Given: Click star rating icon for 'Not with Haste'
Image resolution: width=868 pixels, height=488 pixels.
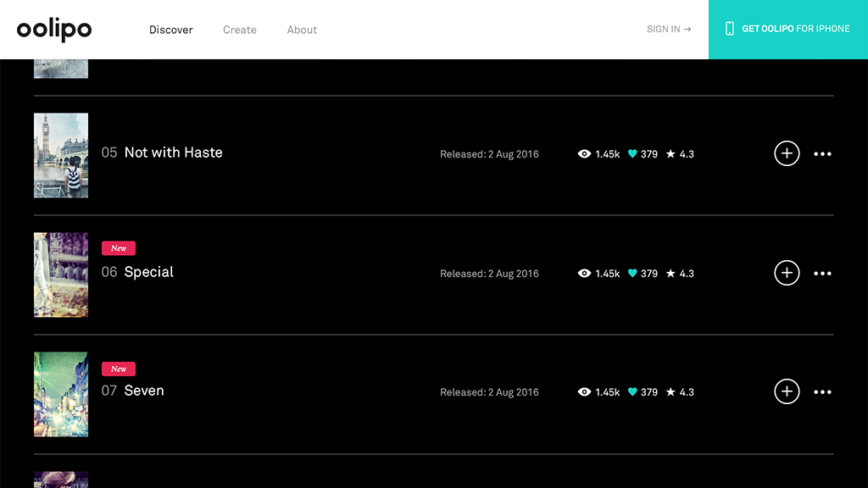Looking at the screenshot, I should point(670,154).
